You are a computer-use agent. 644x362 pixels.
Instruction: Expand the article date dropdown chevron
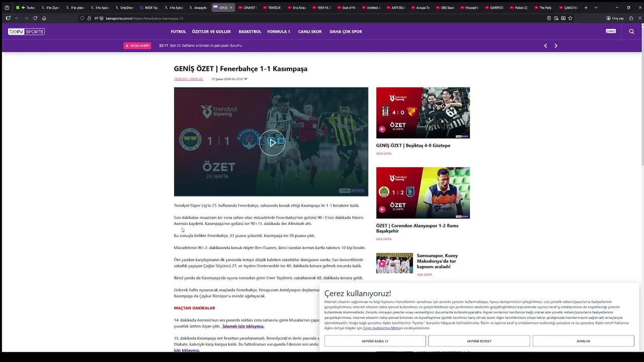(x=246, y=79)
